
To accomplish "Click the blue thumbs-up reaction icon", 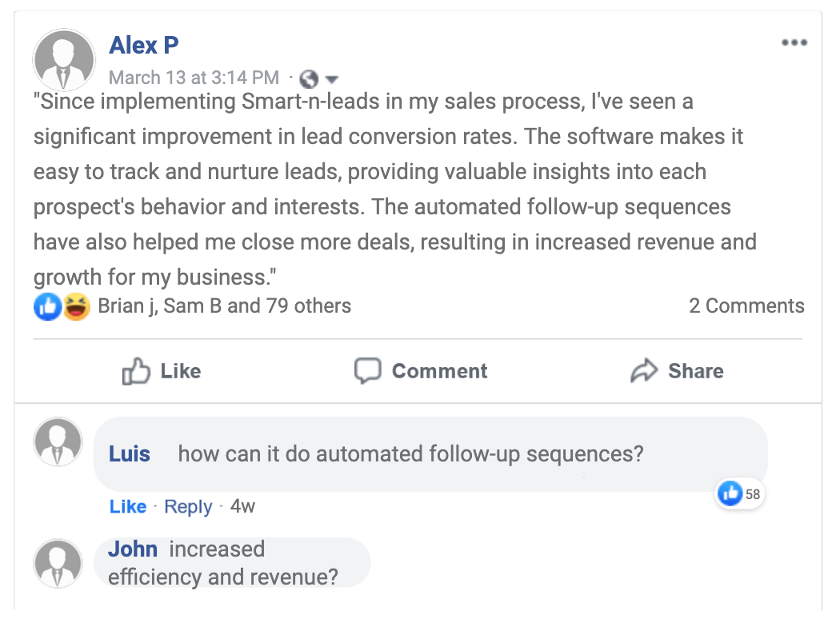I will [47, 306].
